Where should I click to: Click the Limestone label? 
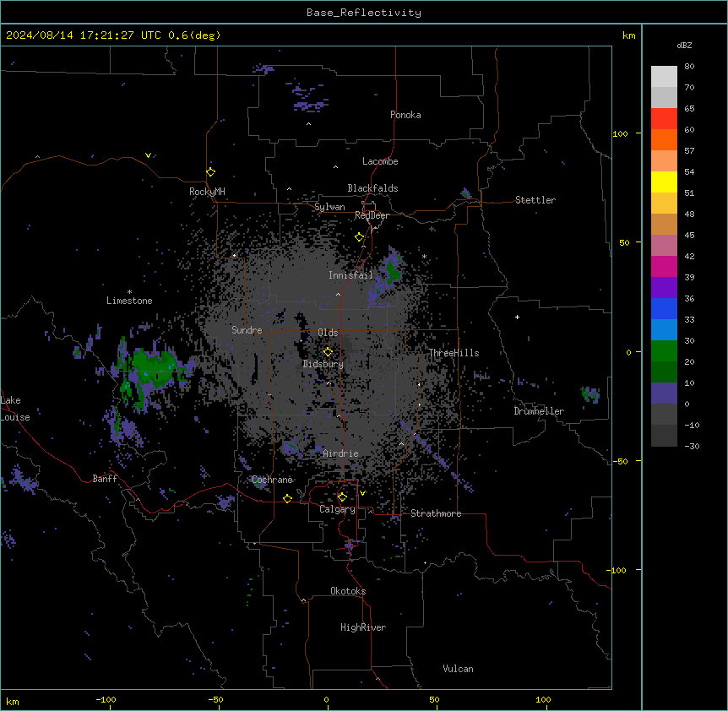click(x=129, y=301)
